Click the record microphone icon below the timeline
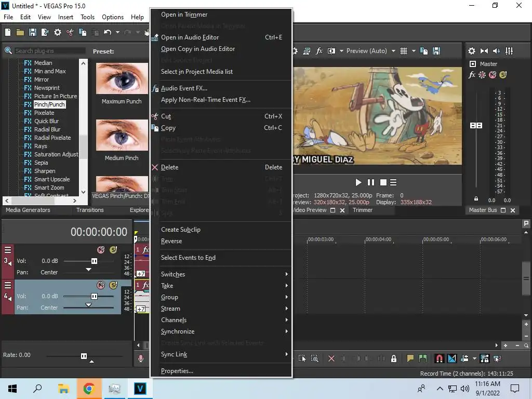Image resolution: width=532 pixels, height=399 pixels. tap(141, 358)
